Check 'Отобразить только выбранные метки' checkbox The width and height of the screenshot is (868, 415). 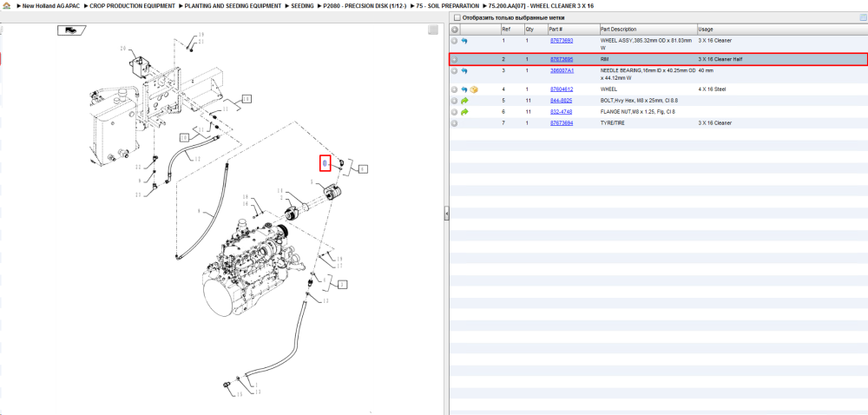[x=457, y=17]
